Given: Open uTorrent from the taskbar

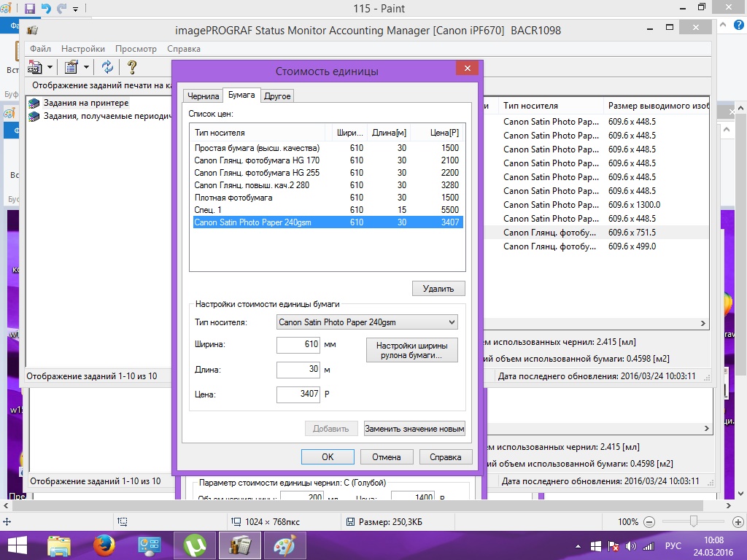Looking at the screenshot, I should click(196, 545).
